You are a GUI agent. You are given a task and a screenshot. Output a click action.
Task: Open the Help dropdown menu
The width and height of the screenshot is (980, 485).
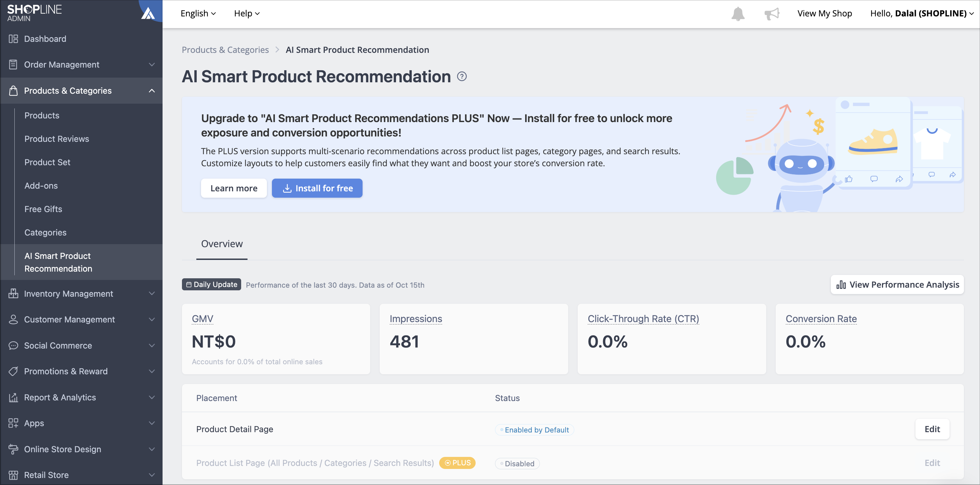[x=247, y=14]
